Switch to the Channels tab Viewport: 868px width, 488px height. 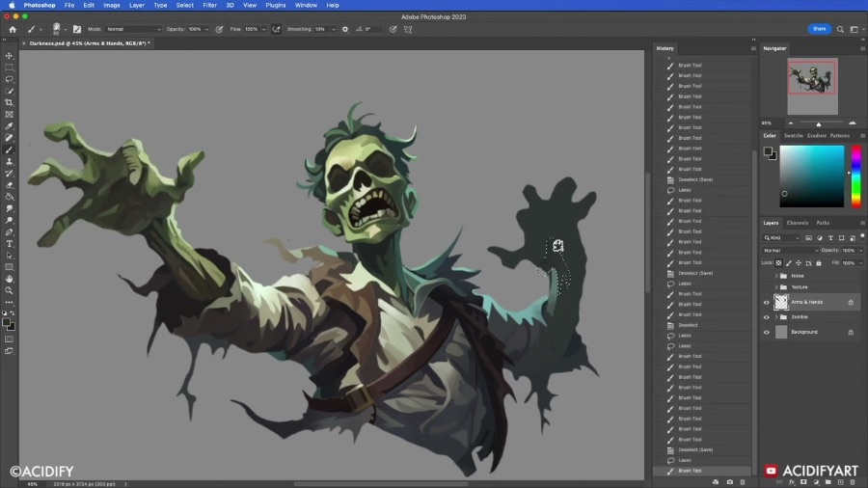[798, 223]
